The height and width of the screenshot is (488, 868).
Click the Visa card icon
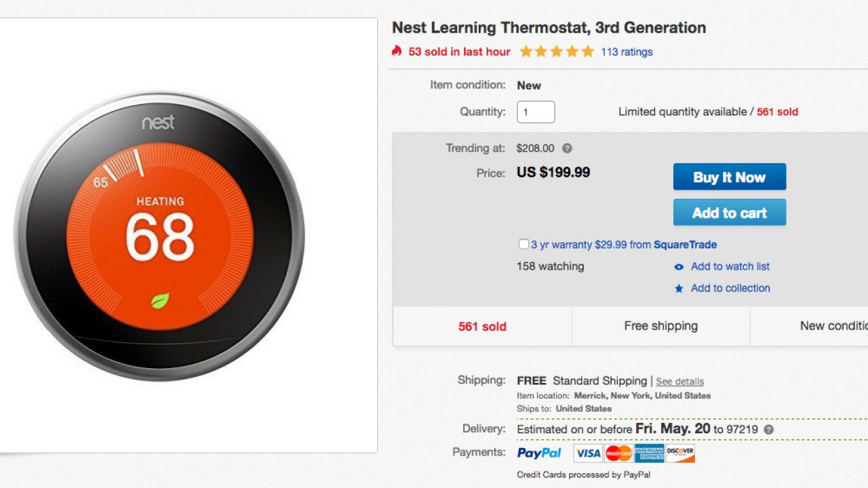tap(587, 453)
